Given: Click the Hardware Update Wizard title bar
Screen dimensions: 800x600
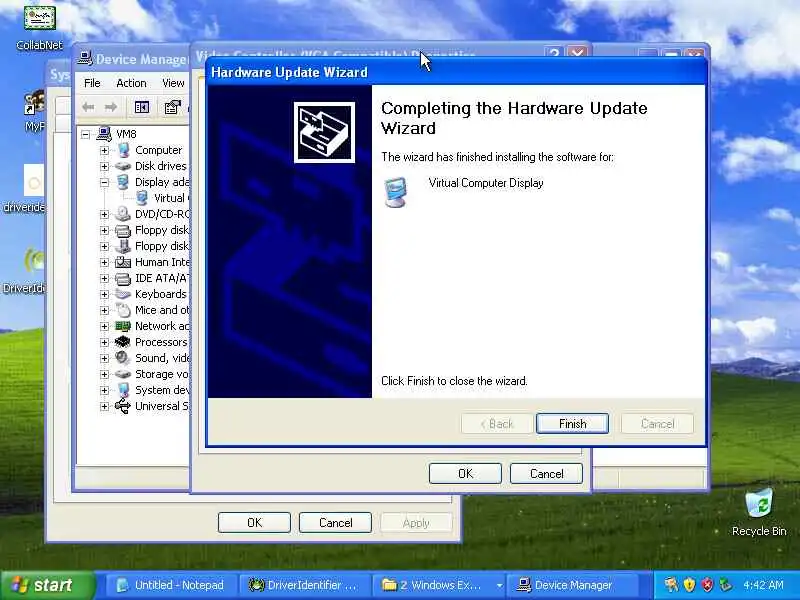Looking at the screenshot, I should point(456,72).
